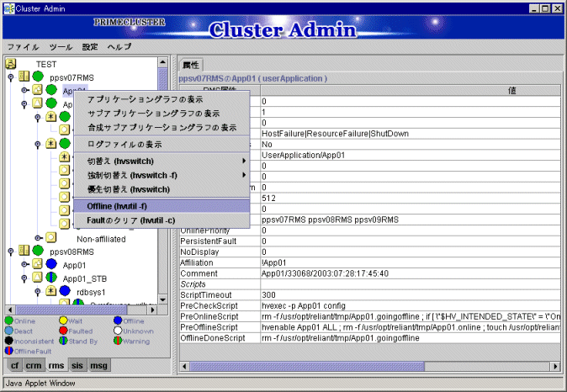Click the attribute table horizontal scrollbar thumb
The width and height of the screenshot is (567, 392).
click(307, 366)
